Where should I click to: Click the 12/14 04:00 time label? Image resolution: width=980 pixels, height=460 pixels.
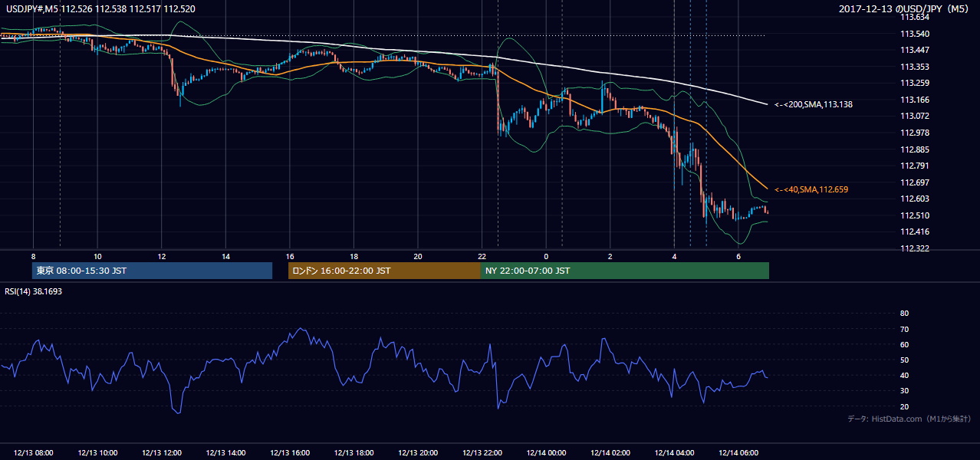tap(674, 453)
